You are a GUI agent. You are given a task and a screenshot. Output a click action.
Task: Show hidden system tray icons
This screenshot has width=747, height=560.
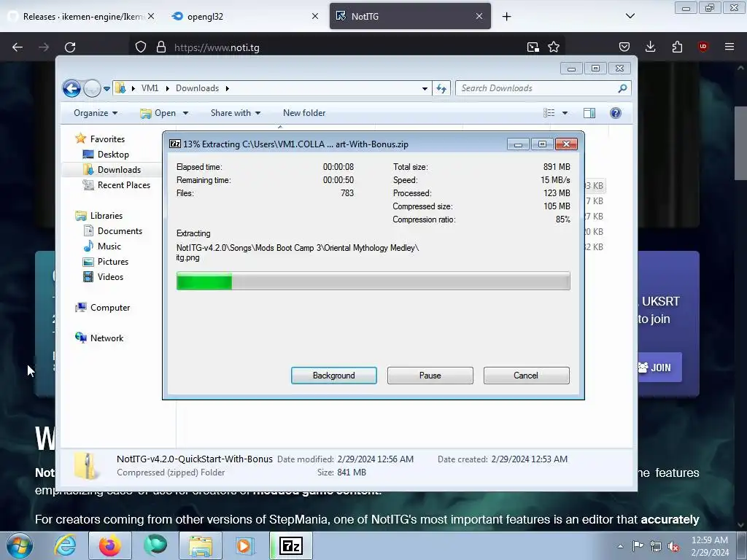coord(620,546)
